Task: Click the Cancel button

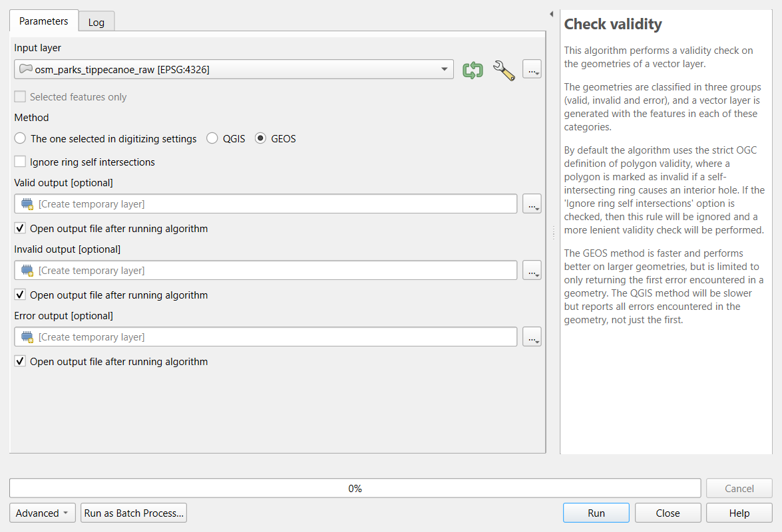Action: tap(739, 488)
